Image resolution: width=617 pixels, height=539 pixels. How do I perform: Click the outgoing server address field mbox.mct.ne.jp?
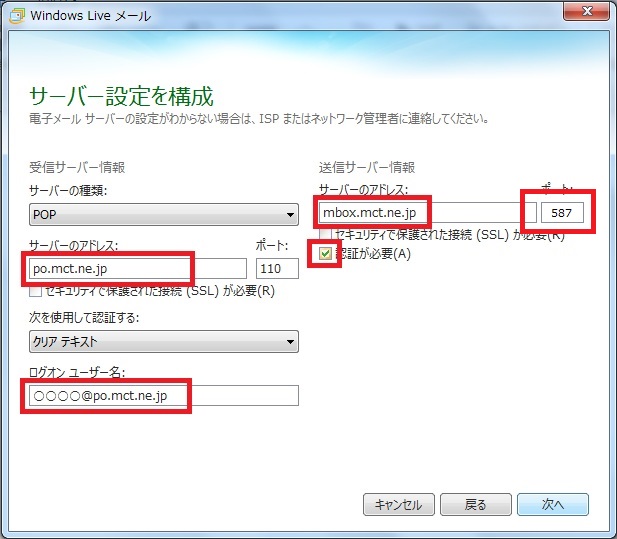click(427, 213)
